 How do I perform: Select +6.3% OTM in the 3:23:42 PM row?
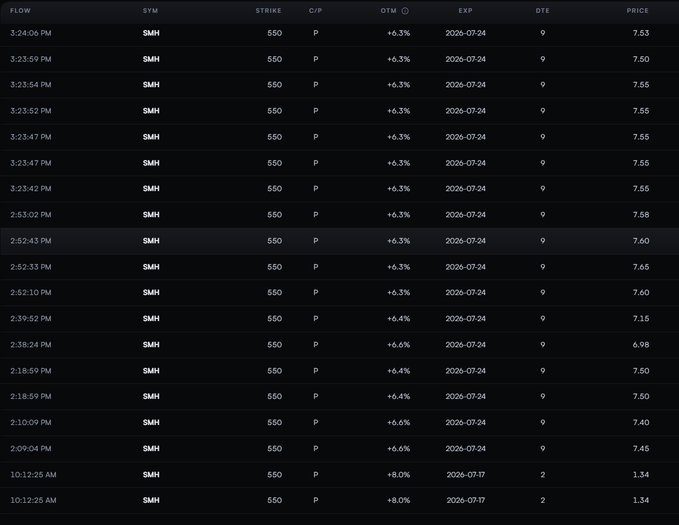398,188
